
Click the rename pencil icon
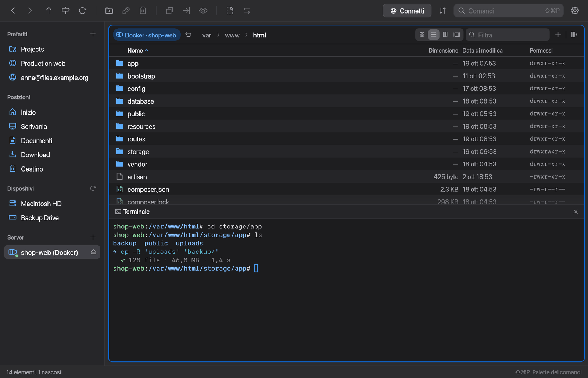pos(126,11)
